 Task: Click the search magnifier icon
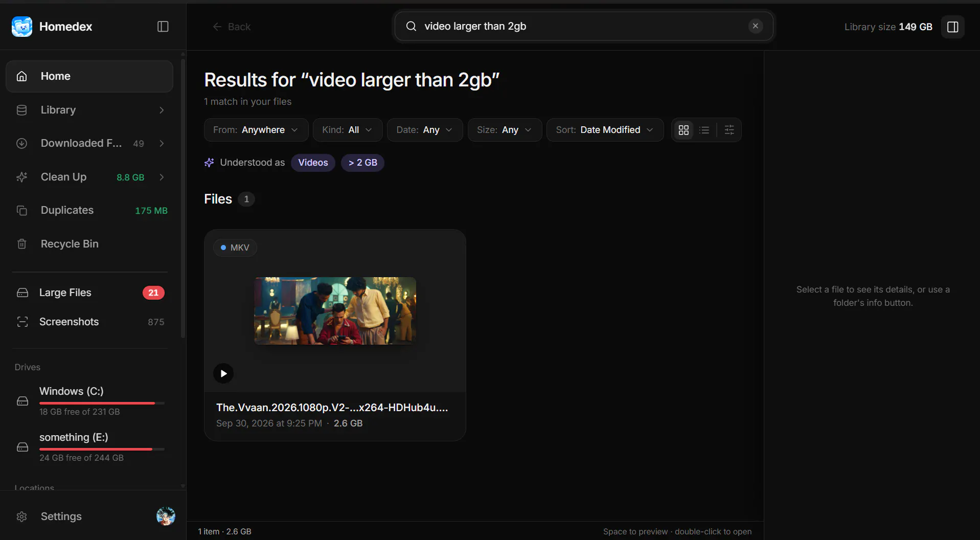pos(411,26)
